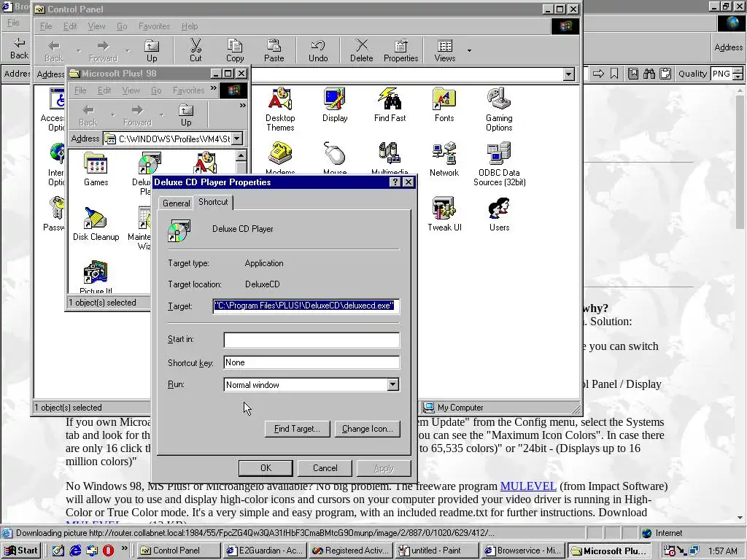Open the Help menu in Control Panel
The width and height of the screenshot is (747, 560).
point(190,26)
